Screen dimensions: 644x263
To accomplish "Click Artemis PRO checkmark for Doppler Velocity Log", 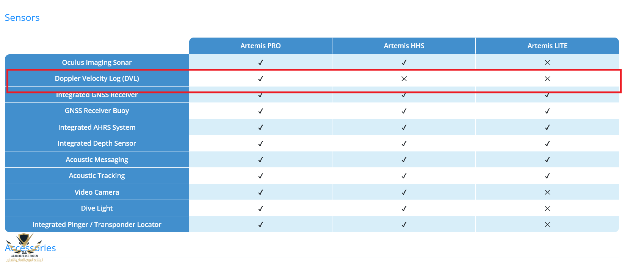I will point(260,79).
